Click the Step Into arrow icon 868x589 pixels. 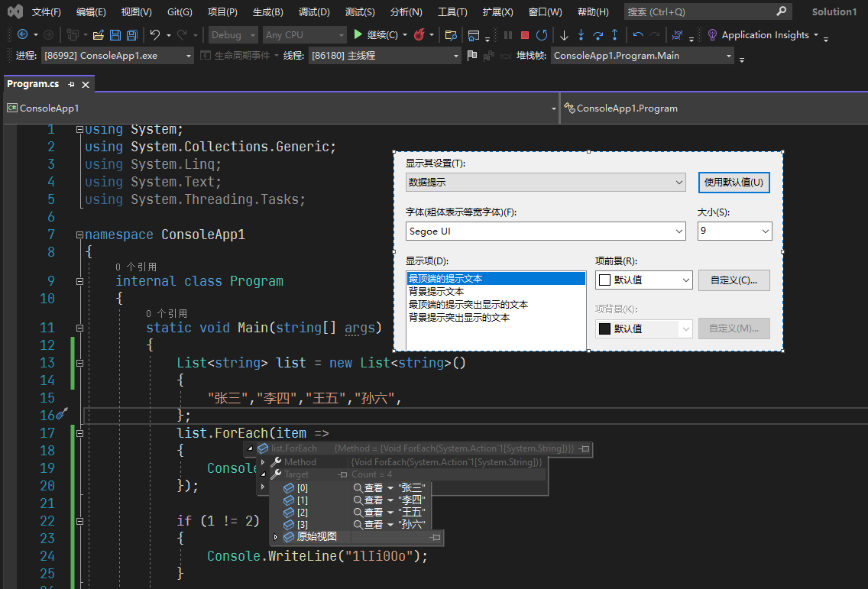click(581, 35)
